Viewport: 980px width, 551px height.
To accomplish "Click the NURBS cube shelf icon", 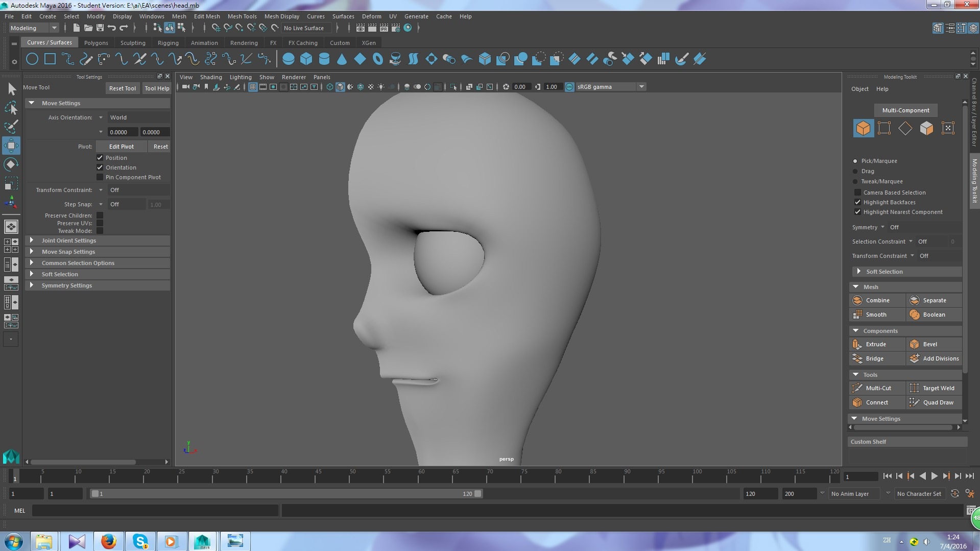I will [x=306, y=59].
